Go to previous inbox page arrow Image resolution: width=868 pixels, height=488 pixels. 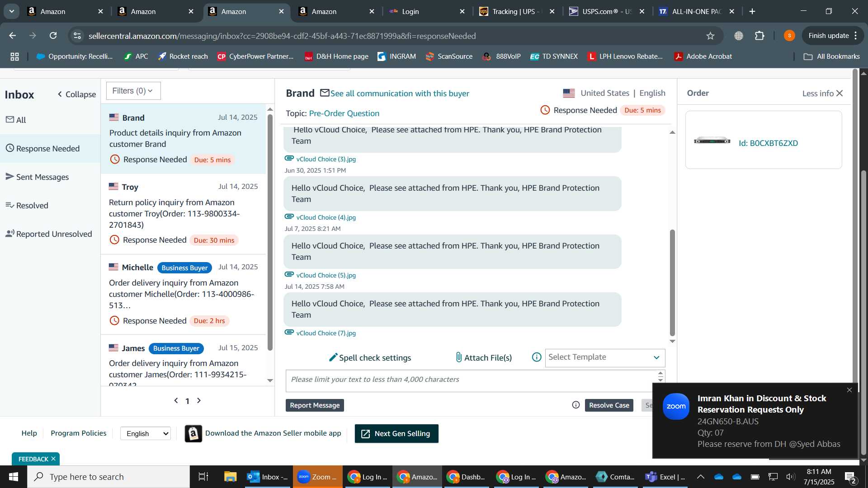[176, 400]
